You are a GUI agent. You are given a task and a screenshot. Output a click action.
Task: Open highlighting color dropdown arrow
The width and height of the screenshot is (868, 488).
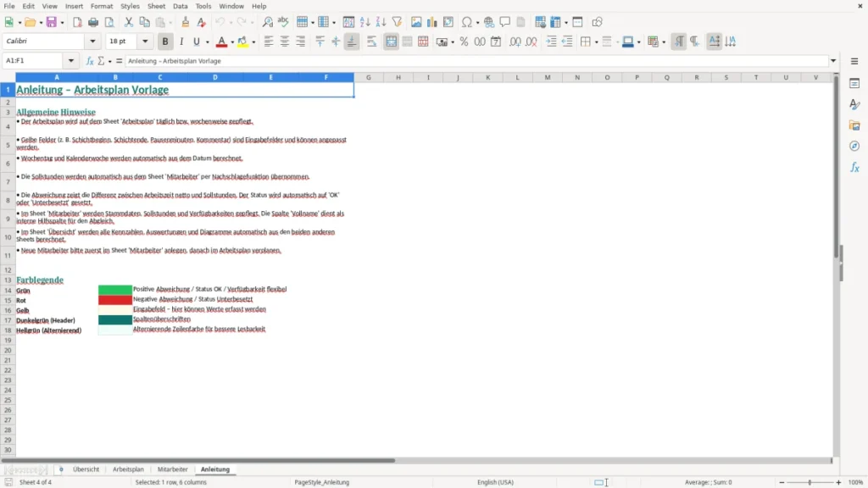click(253, 42)
